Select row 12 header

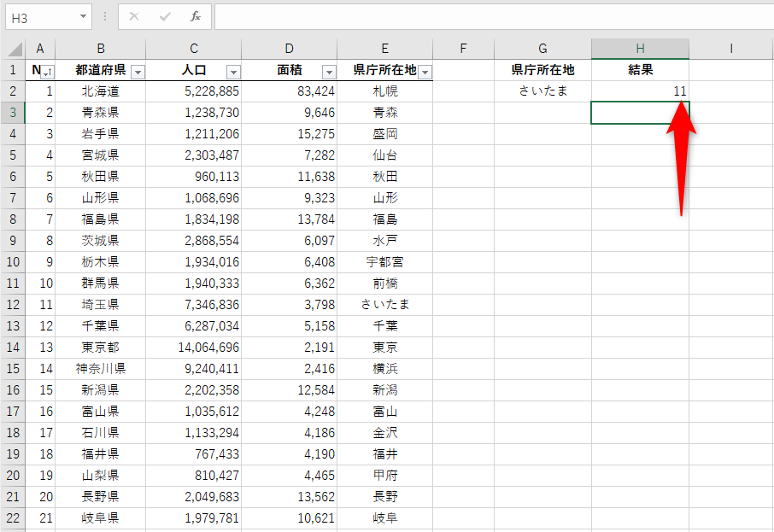coord(13,305)
